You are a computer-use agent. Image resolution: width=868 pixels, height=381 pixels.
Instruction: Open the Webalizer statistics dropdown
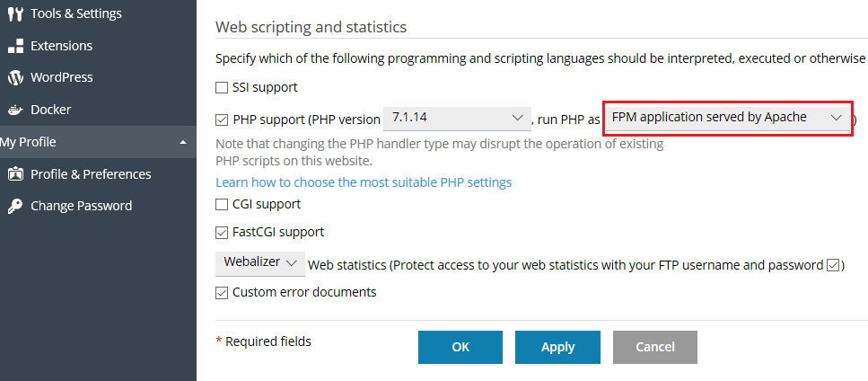[259, 263]
